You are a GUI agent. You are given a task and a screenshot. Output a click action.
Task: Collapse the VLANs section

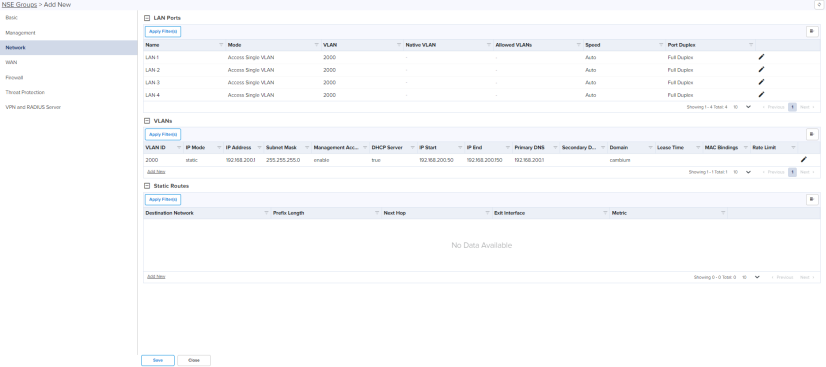pos(147,121)
